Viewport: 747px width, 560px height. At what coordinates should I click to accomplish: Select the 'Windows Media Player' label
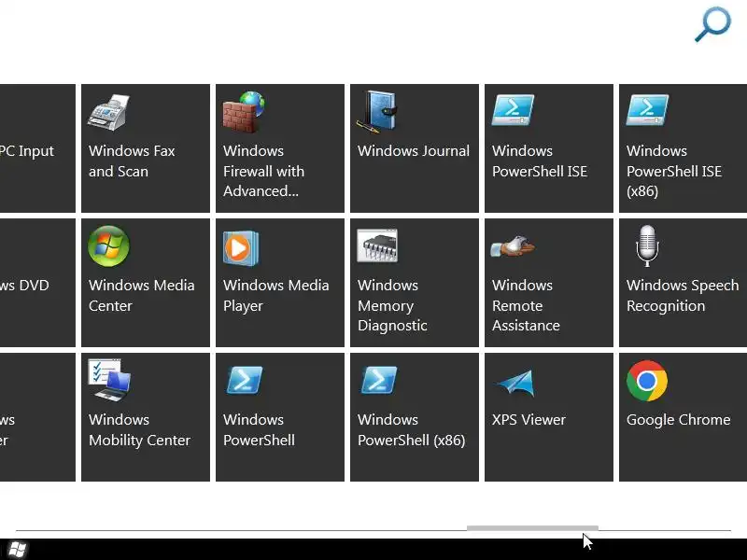(x=275, y=295)
